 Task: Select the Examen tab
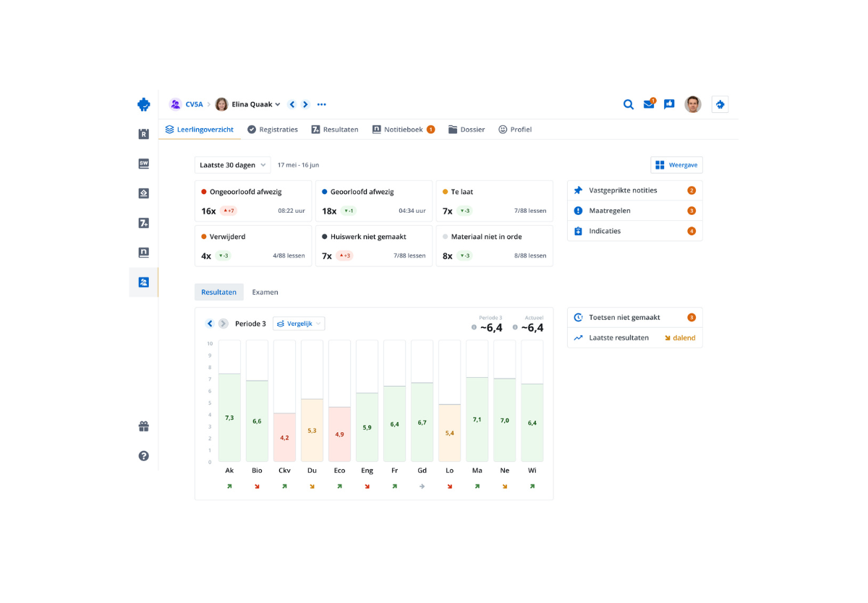click(265, 292)
